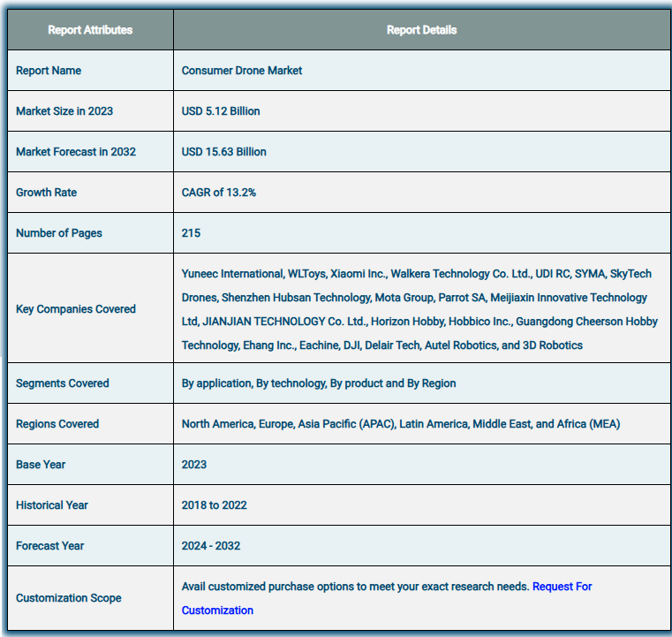
Task: Select the CAGR of 13.2% value
Action: (219, 193)
